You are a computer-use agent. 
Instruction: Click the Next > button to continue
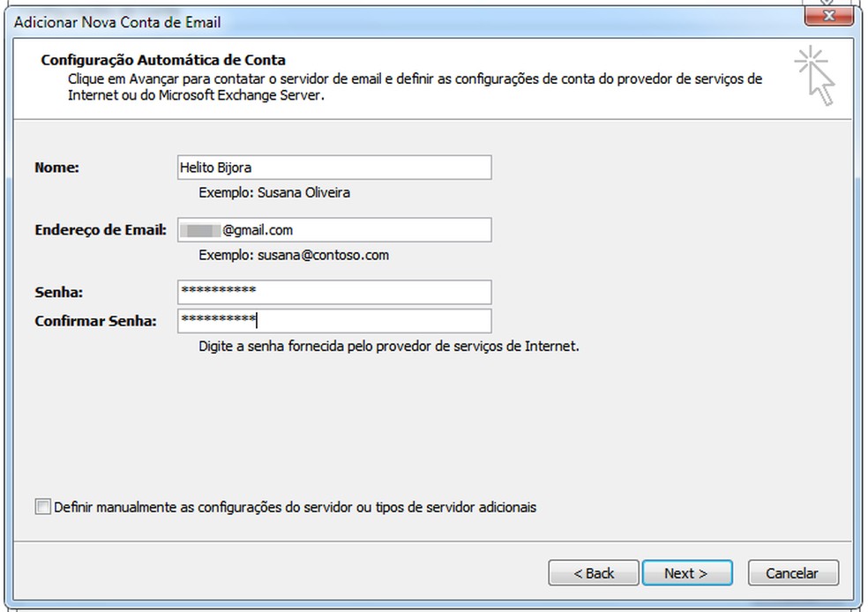(x=687, y=572)
